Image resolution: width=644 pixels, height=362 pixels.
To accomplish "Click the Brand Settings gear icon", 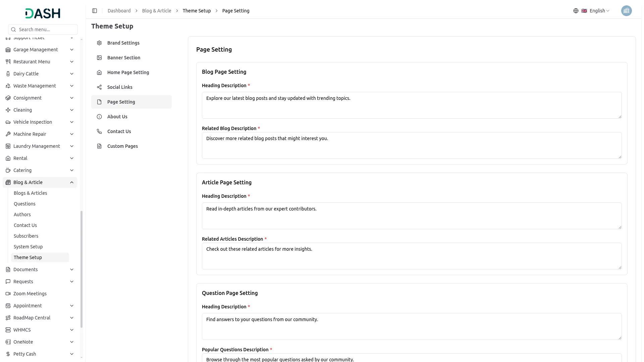I will [x=99, y=43].
